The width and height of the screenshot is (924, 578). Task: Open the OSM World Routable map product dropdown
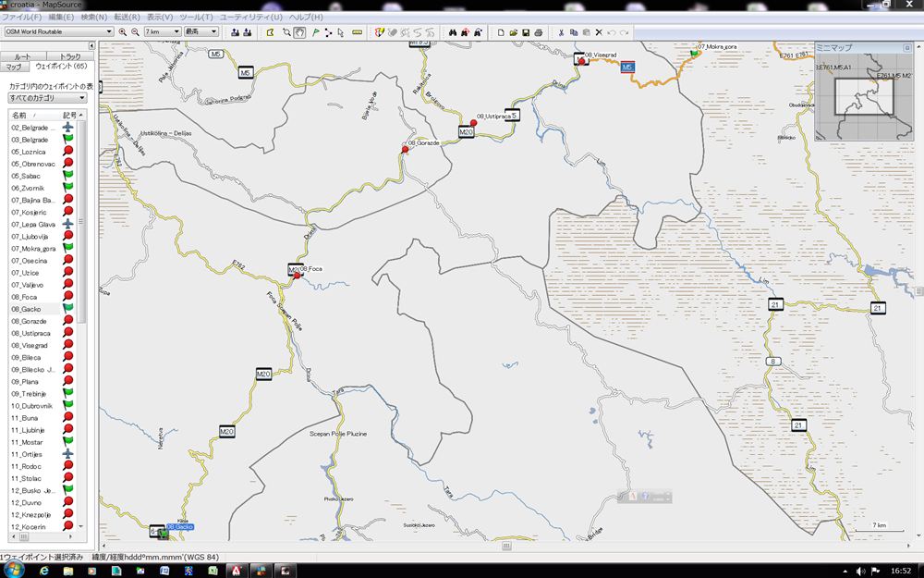point(59,31)
